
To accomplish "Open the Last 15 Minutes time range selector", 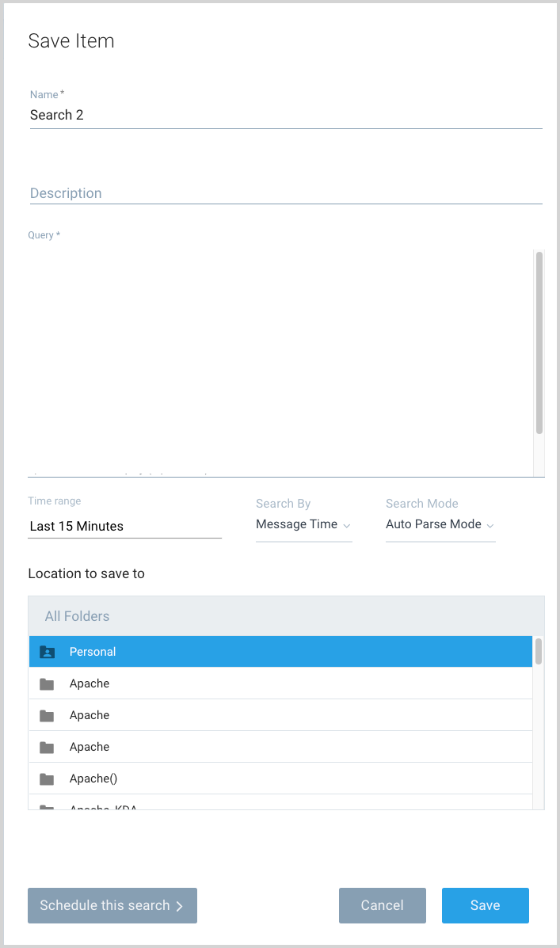I will click(124, 526).
